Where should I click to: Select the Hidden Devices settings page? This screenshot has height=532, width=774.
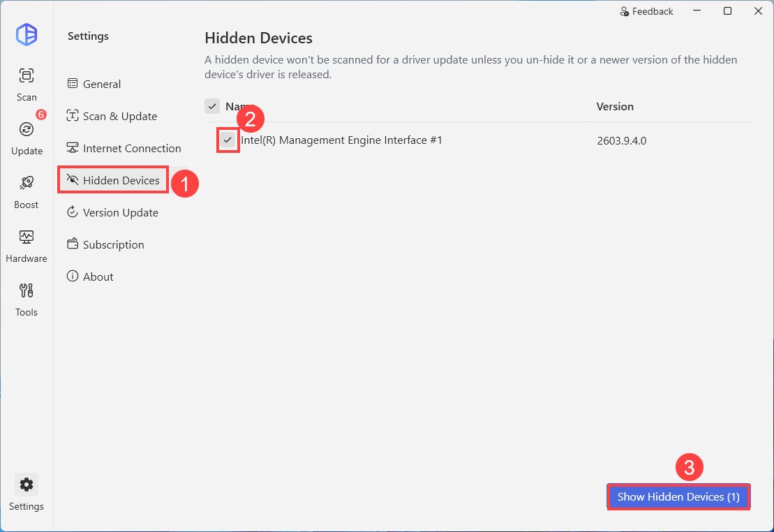point(113,180)
